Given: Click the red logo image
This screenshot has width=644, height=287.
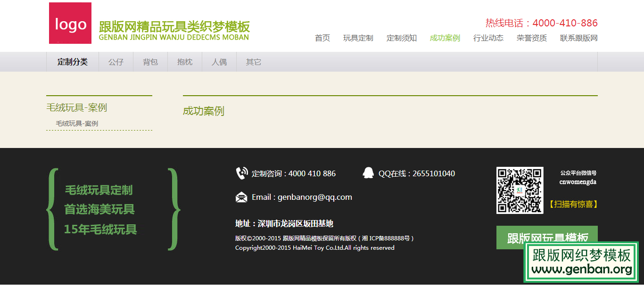Looking at the screenshot, I should [70, 23].
